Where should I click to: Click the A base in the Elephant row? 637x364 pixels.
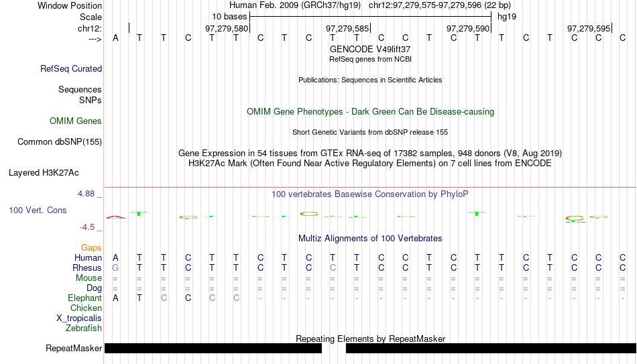click(x=115, y=298)
